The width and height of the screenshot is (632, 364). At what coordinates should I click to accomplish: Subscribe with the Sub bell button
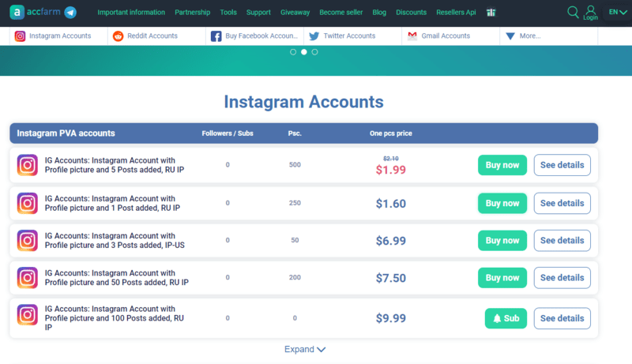(x=506, y=318)
